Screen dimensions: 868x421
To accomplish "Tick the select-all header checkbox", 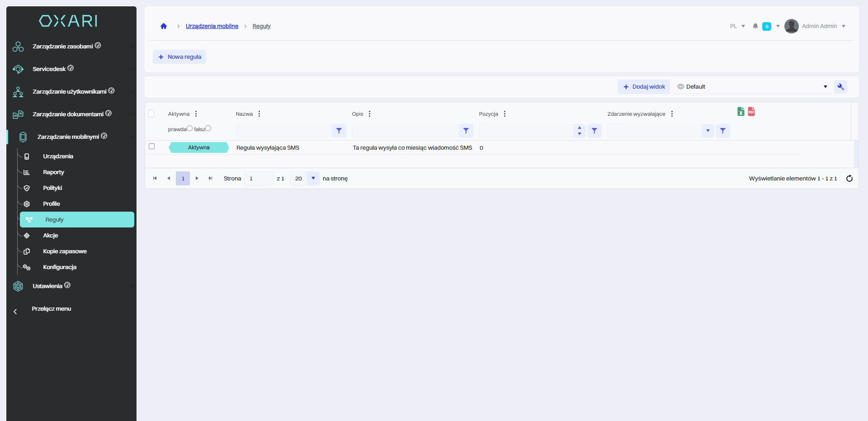I will pyautogui.click(x=151, y=114).
